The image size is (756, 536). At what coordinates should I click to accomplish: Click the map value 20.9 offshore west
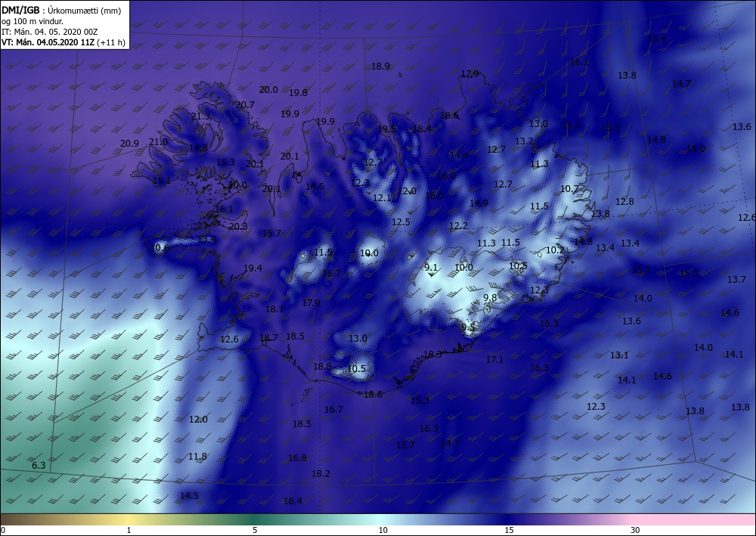(129, 143)
